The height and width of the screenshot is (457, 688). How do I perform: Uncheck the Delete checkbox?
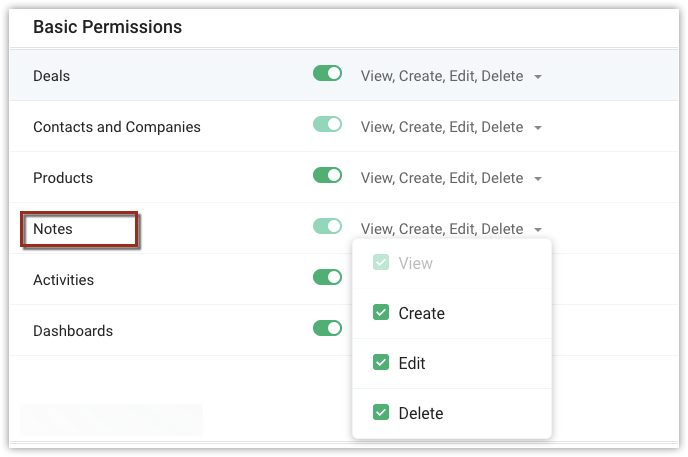[381, 413]
